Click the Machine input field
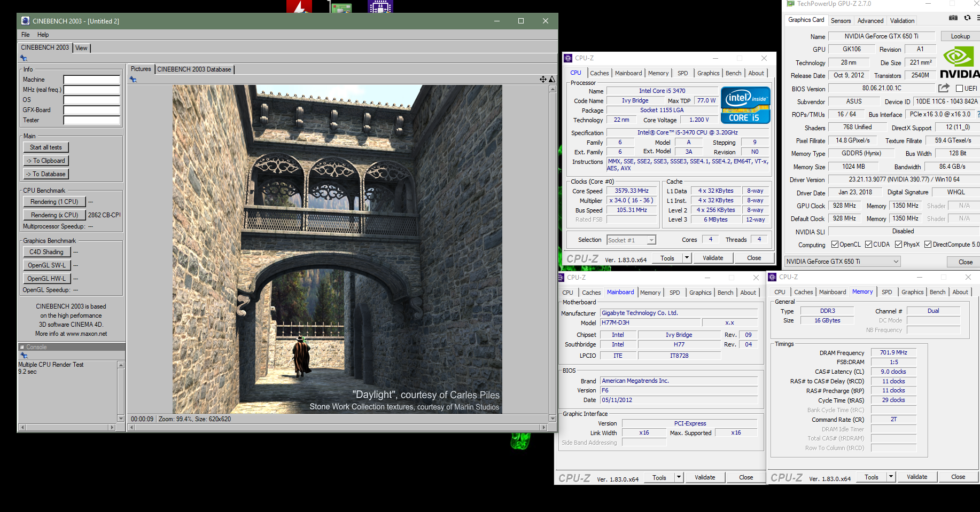Screen dimensions: 980x512 coord(92,80)
